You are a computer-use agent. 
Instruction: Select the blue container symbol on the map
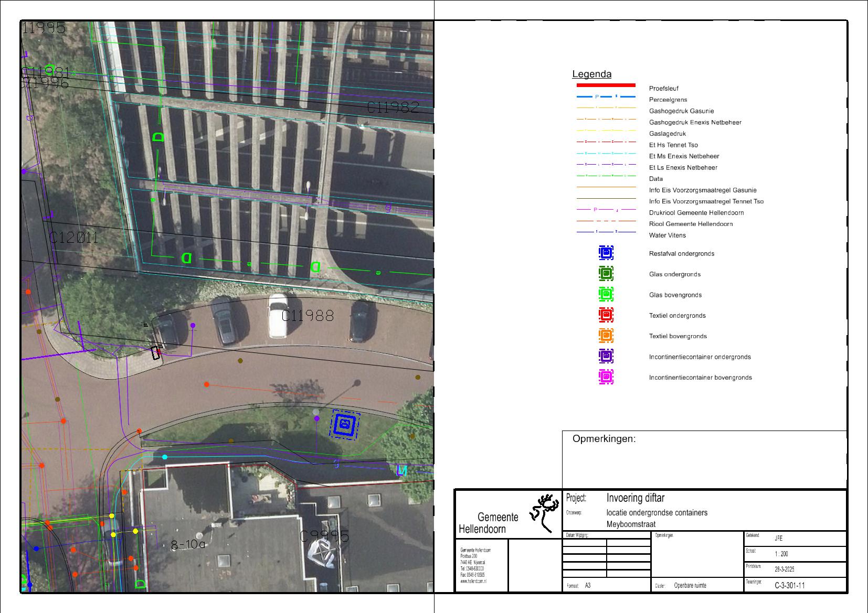[x=344, y=424]
